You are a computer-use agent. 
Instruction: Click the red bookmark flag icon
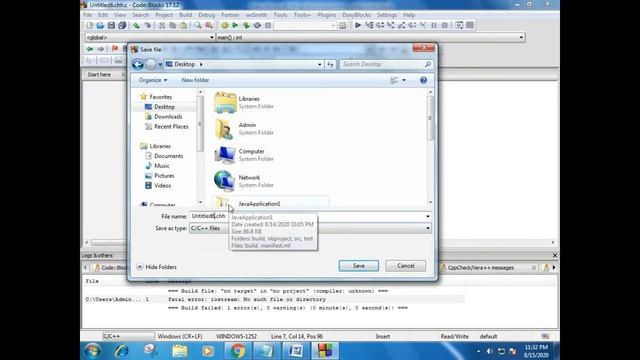115,49
